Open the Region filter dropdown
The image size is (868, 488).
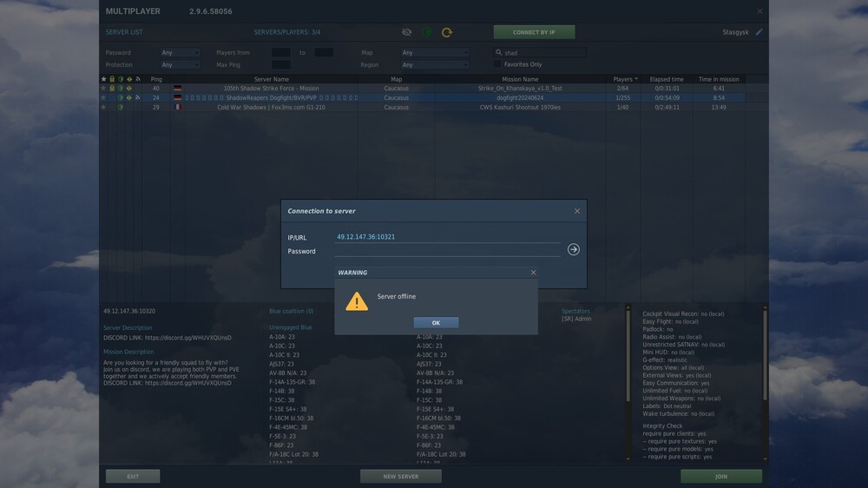pyautogui.click(x=435, y=65)
